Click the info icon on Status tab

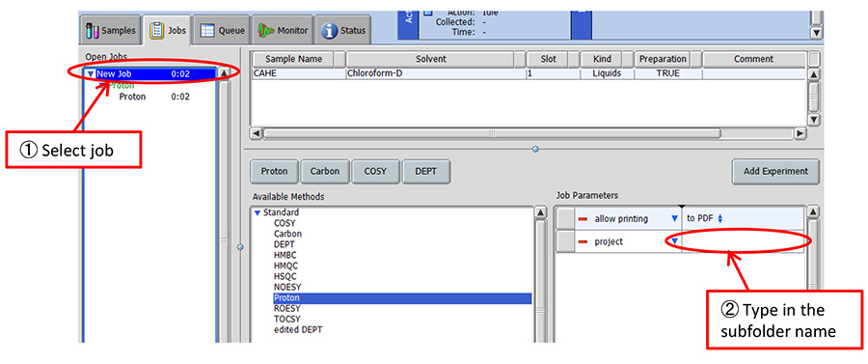[330, 31]
